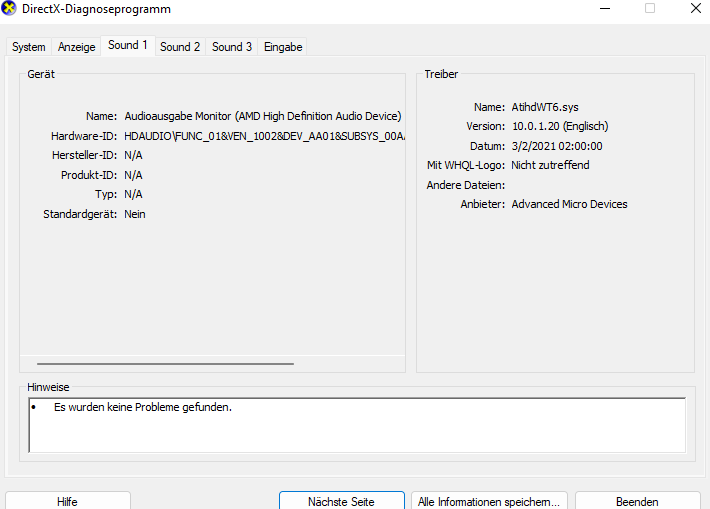The width and height of the screenshot is (710, 509).
Task: Select the Sound 1 tab
Action: tap(128, 45)
